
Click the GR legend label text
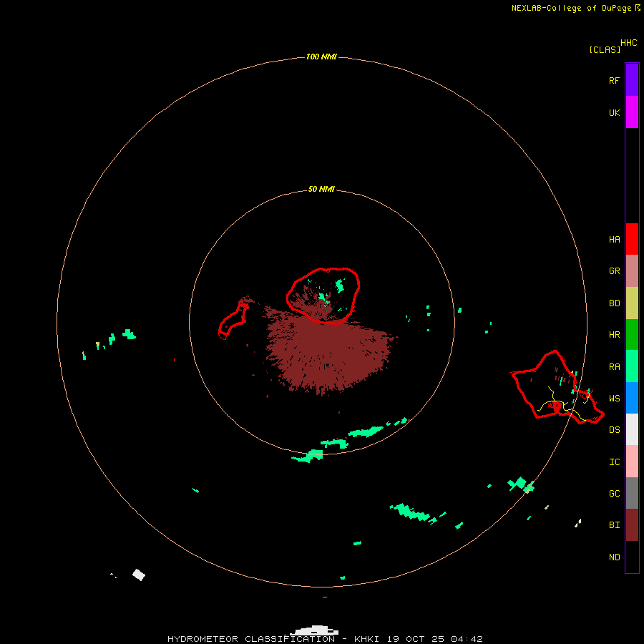(x=614, y=271)
